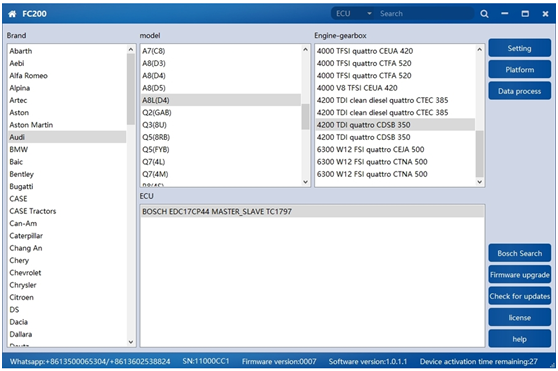Click Software version:1.0.1.1 in status bar
The image size is (558, 371).
coord(368,362)
